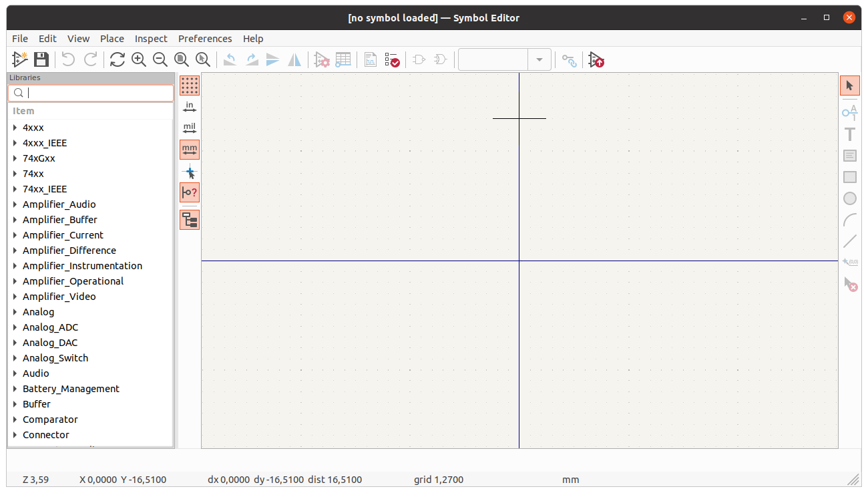
Task: Select the Arc drawing tool
Action: click(849, 220)
